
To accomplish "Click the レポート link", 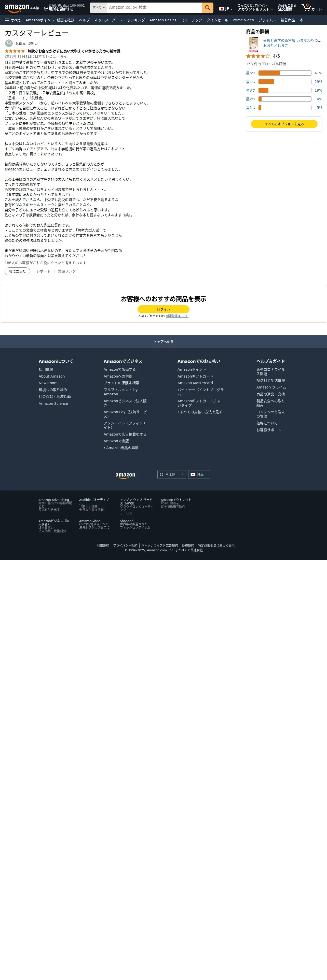I will click(x=43, y=271).
